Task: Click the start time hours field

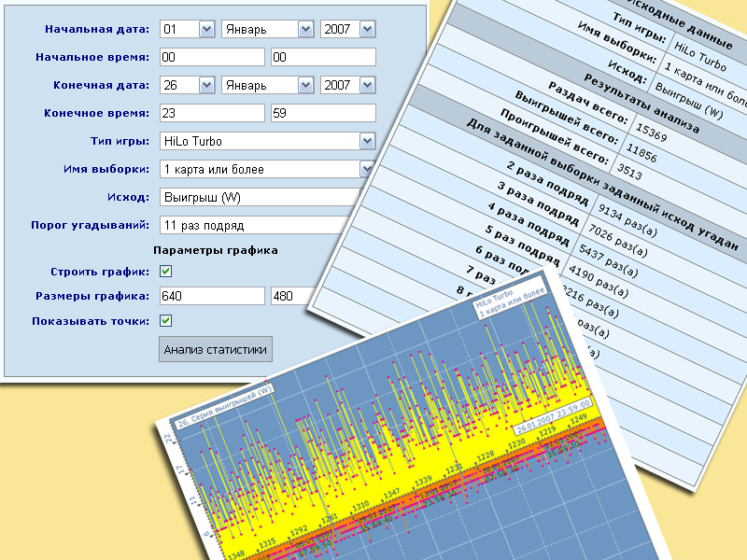Action: pyautogui.click(x=211, y=58)
